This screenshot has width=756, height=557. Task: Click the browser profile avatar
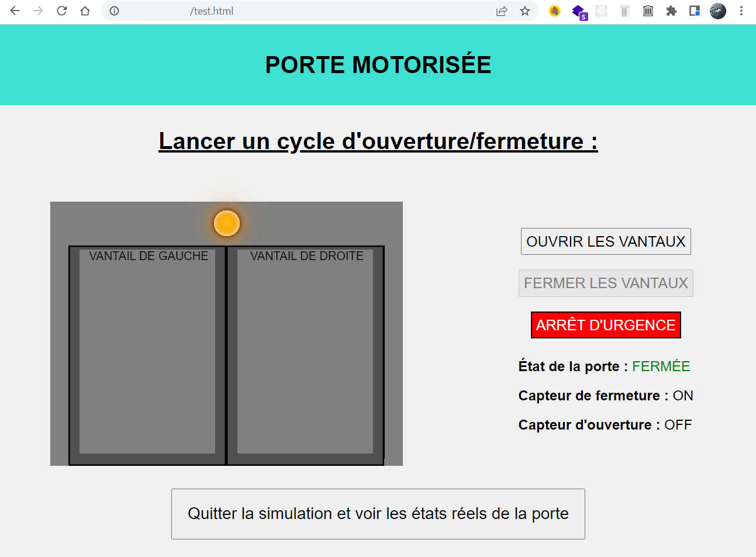(x=717, y=11)
